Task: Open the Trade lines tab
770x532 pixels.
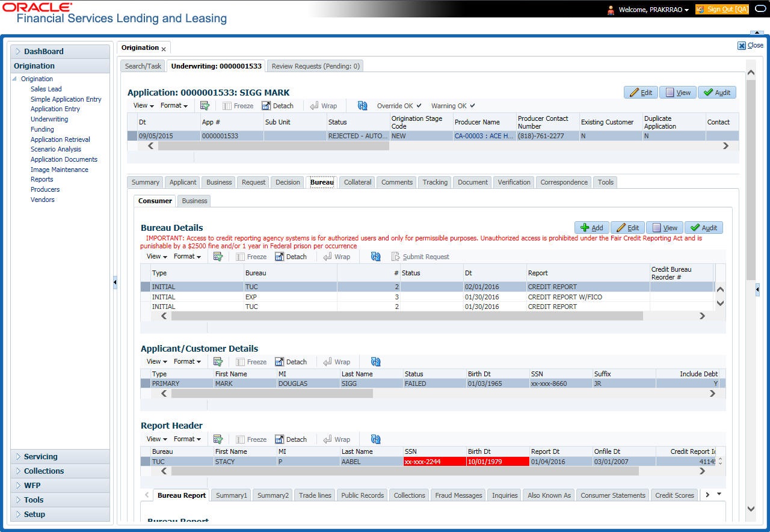Action: (x=315, y=495)
